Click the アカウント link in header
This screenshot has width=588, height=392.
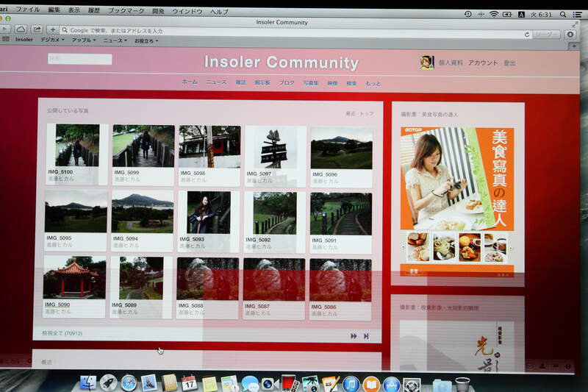pyautogui.click(x=483, y=63)
